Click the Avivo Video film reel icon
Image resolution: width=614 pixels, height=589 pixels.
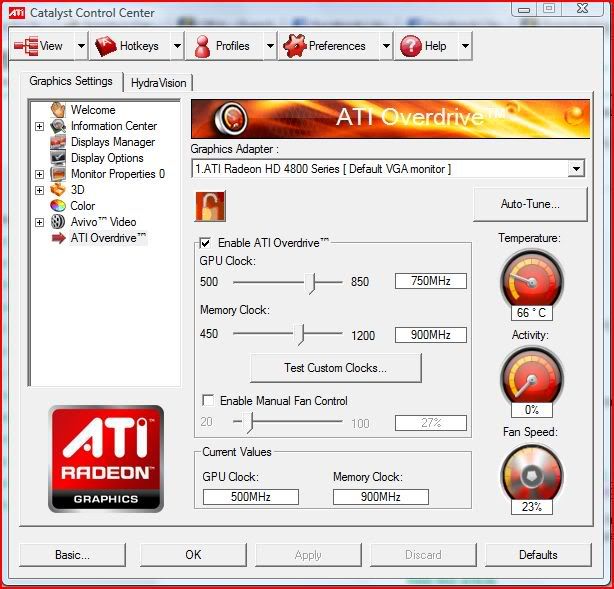(58, 222)
